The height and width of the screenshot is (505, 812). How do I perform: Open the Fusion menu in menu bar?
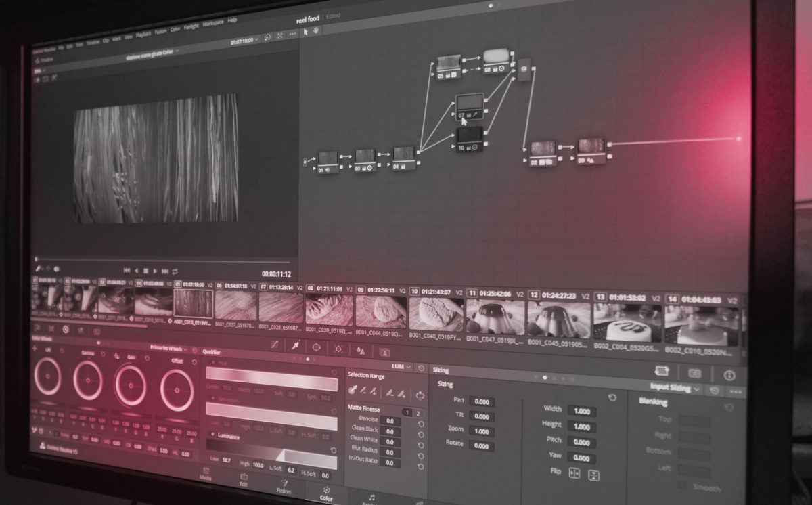160,31
